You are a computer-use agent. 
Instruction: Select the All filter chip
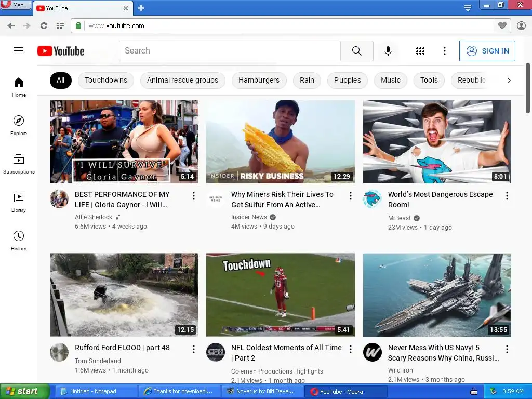tap(61, 81)
